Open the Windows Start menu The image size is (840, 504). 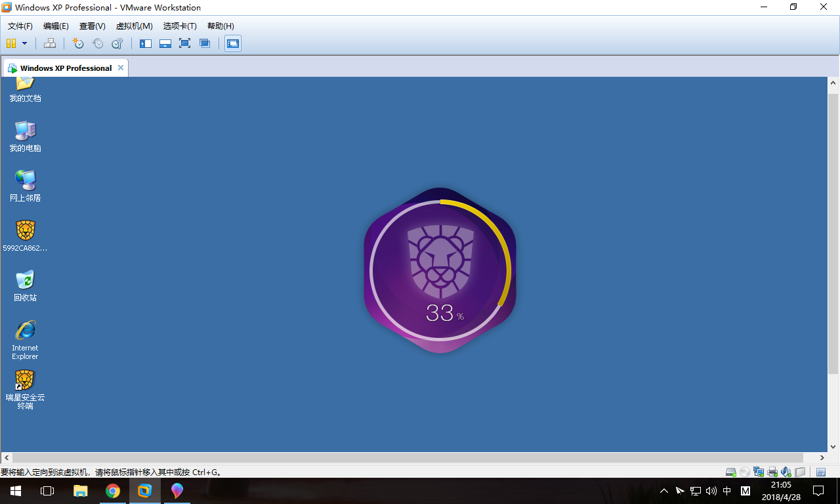click(x=16, y=491)
